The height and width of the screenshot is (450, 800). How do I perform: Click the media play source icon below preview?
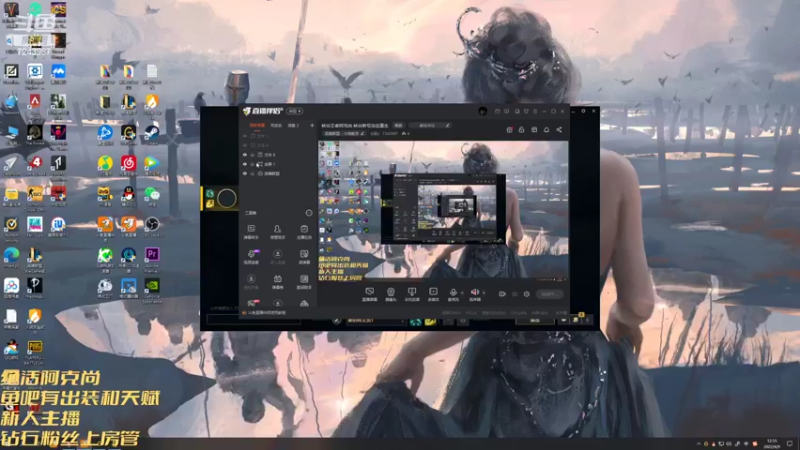pos(433,292)
